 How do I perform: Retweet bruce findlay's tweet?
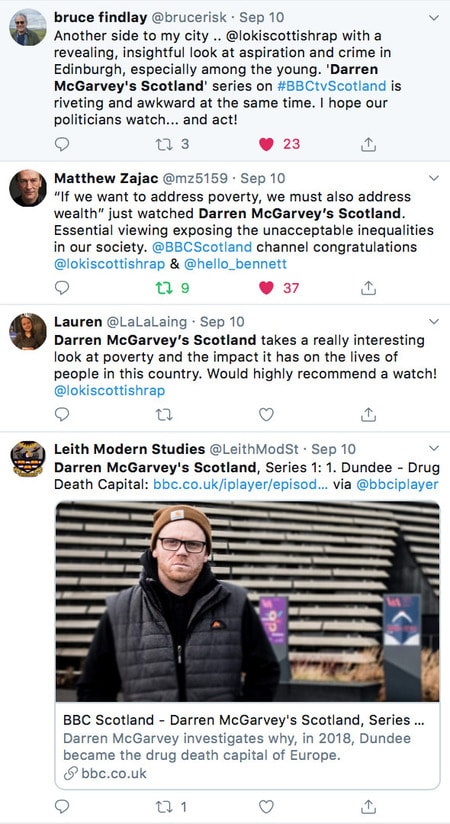(x=165, y=144)
